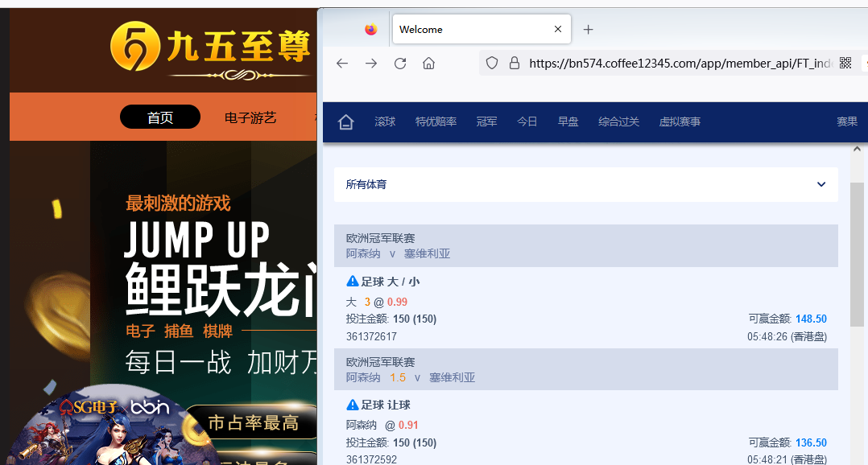Viewport: 868px width, 465px height.
Task: Click the home icon in the blue navigation bar
Action: [x=346, y=122]
